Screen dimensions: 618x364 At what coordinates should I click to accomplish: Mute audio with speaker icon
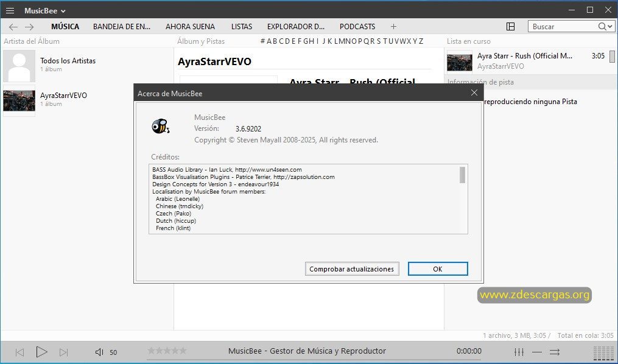click(99, 352)
